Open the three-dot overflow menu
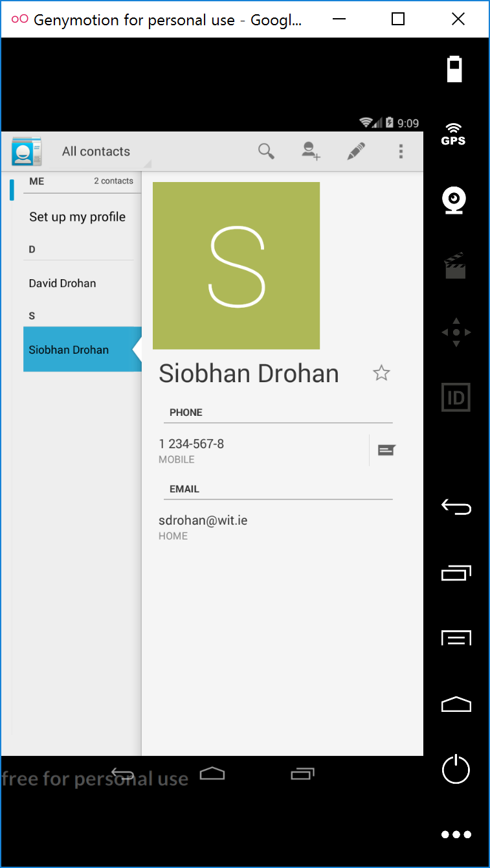The image size is (490, 868). point(401,152)
